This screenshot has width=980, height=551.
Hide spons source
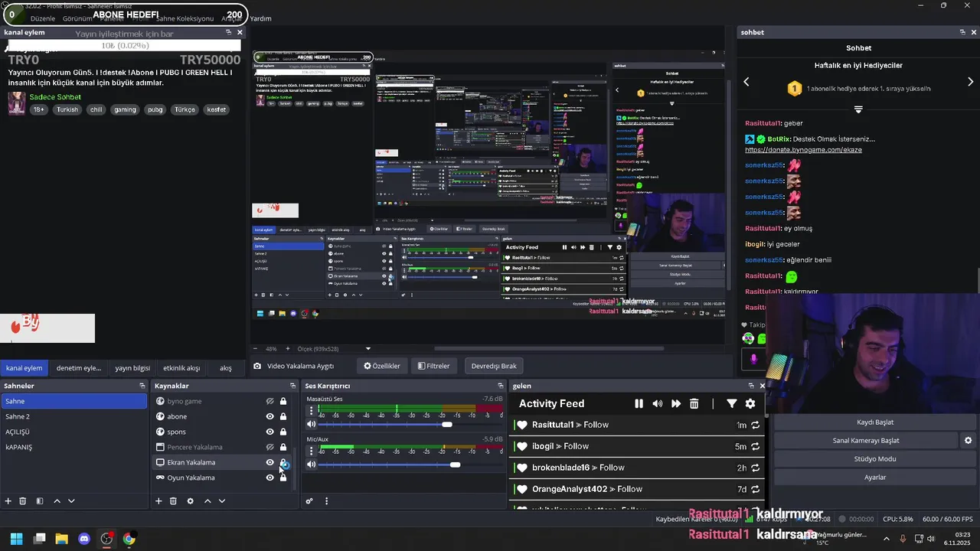pos(269,432)
